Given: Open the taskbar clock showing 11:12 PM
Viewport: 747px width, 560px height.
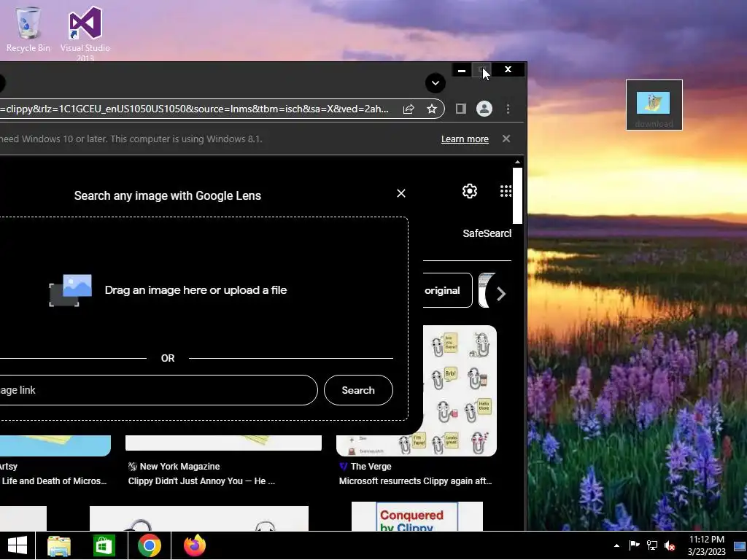Looking at the screenshot, I should coord(706,545).
